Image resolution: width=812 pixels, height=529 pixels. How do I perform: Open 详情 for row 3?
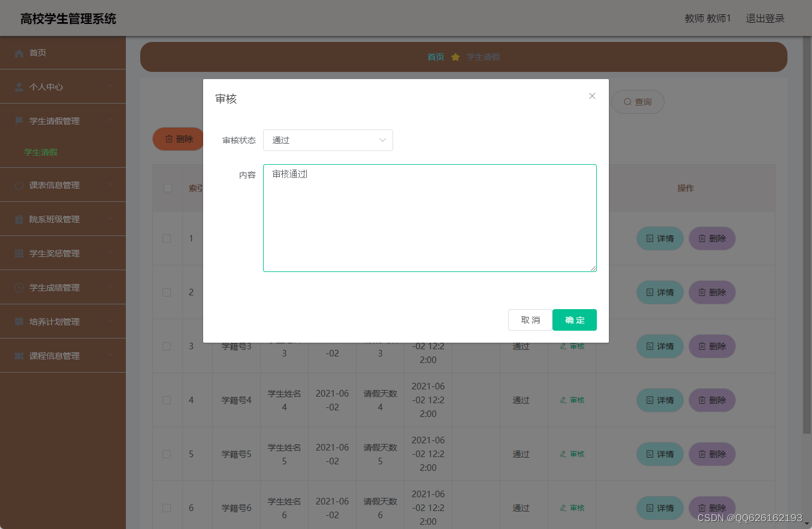660,346
